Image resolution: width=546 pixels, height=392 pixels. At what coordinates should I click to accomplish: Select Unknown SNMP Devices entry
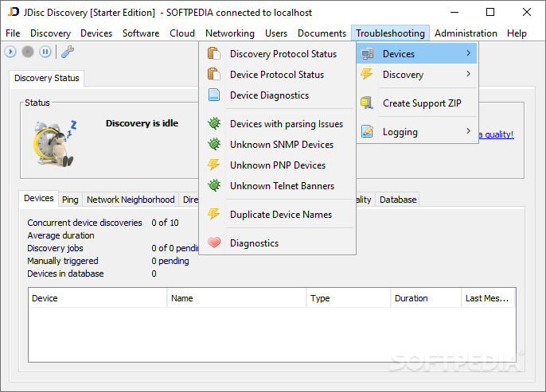[x=278, y=145]
